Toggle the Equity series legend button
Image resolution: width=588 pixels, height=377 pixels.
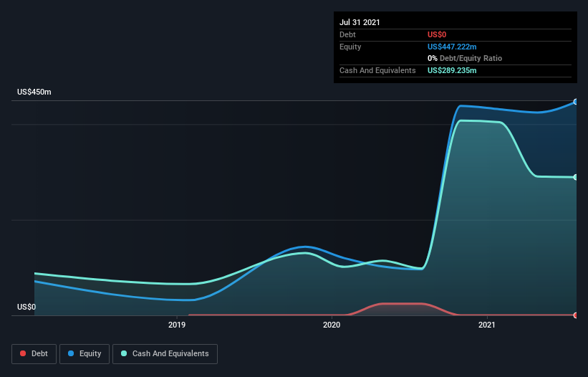(x=85, y=354)
